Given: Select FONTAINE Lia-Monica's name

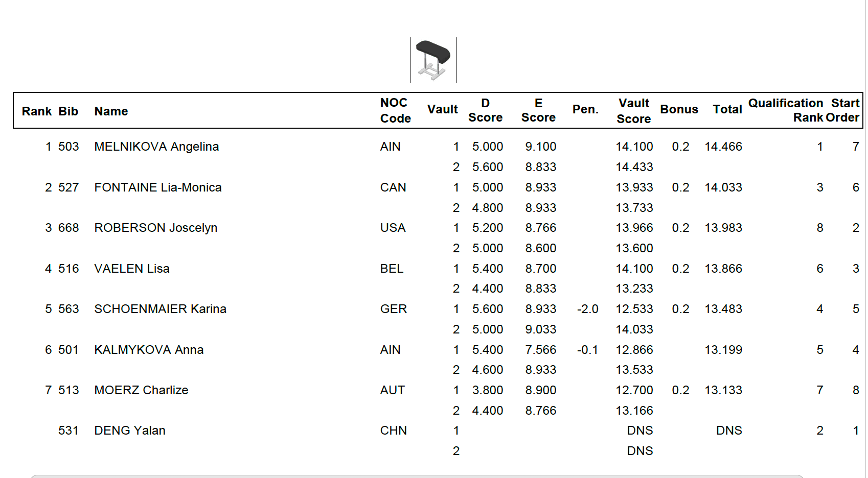Looking at the screenshot, I should tap(158, 187).
